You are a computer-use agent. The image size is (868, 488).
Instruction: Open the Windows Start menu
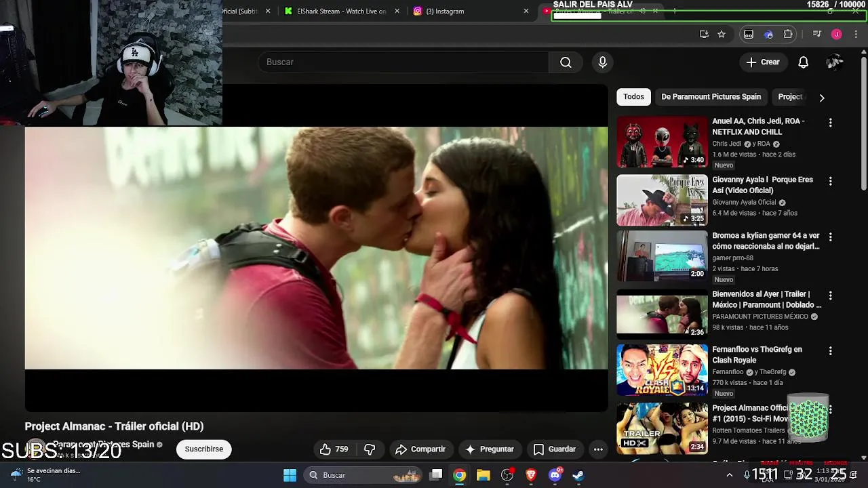pos(290,475)
